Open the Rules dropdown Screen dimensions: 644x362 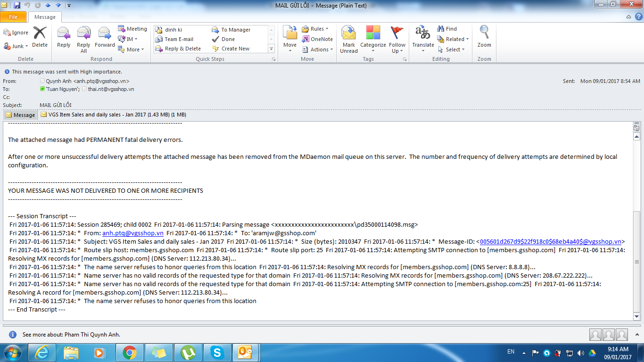[x=315, y=29]
